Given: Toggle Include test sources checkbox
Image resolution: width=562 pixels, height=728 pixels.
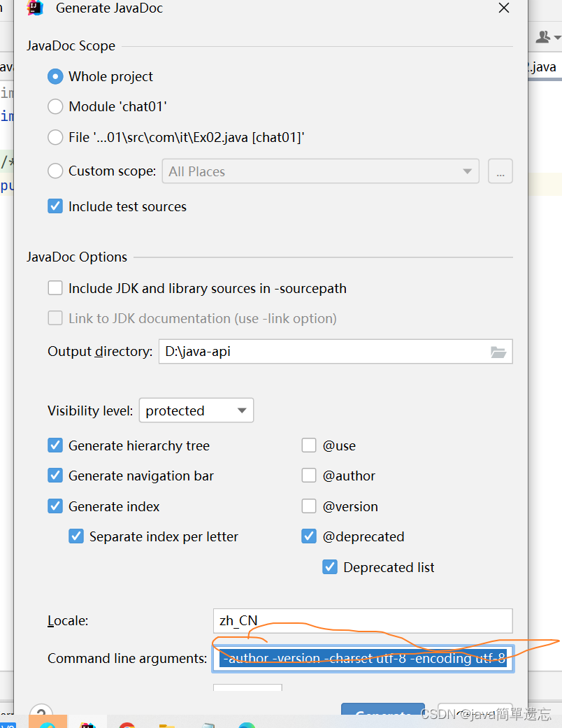Looking at the screenshot, I should 55,206.
